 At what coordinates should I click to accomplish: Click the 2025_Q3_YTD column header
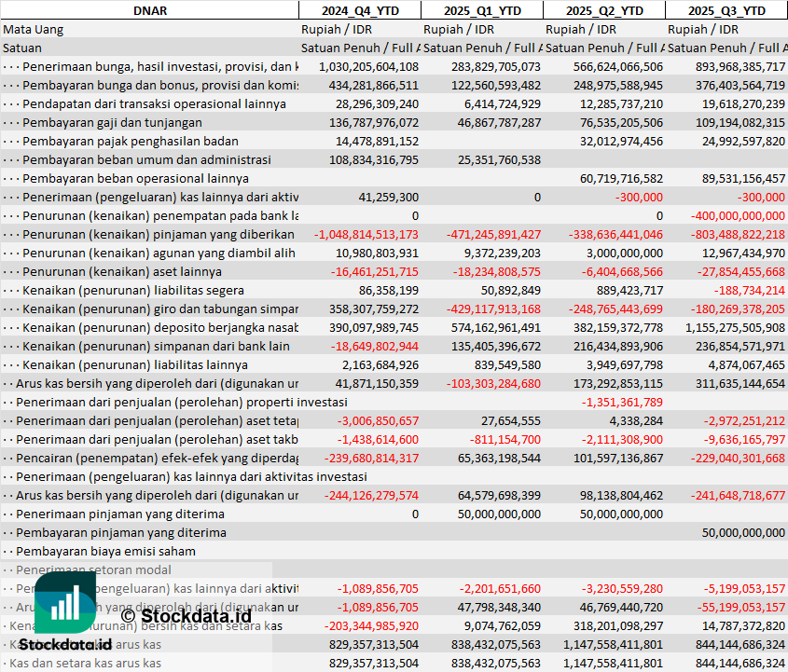coord(726,10)
